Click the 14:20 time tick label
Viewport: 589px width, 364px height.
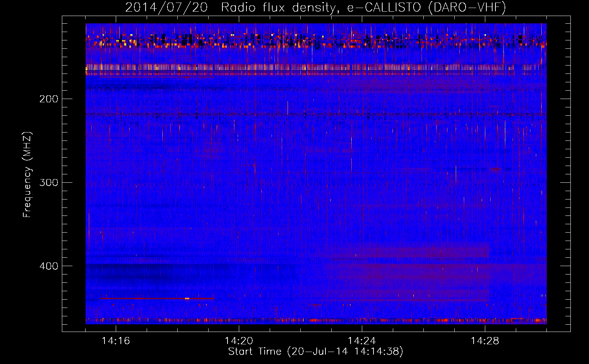(239, 341)
